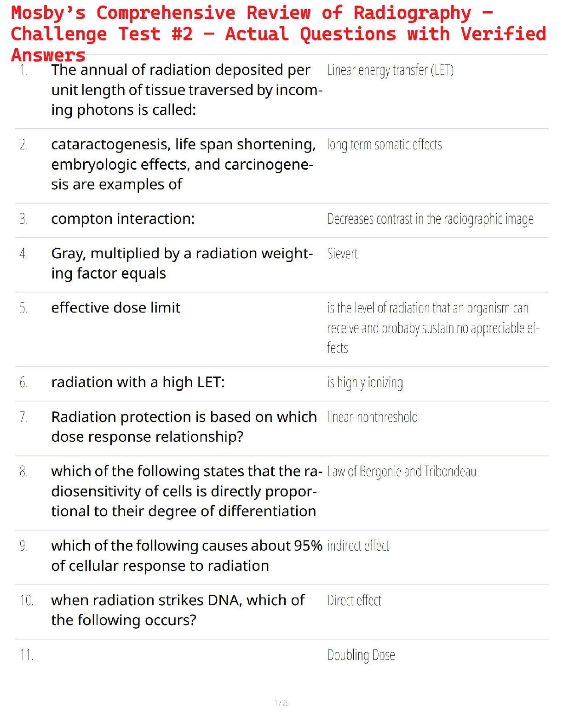Click the answer 'Linear energy transfer (LET)'
The image size is (563, 728).
390,70
